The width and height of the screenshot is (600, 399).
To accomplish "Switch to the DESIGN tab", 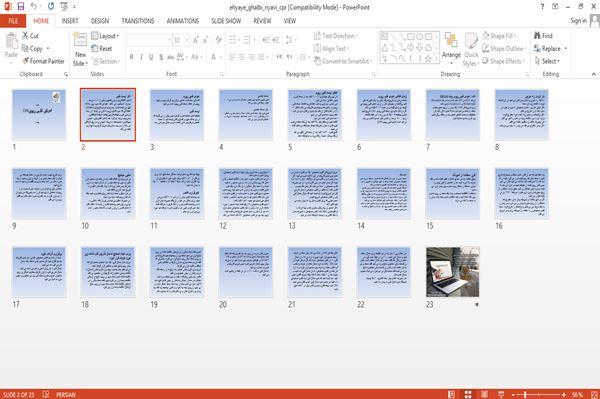I will click(100, 21).
